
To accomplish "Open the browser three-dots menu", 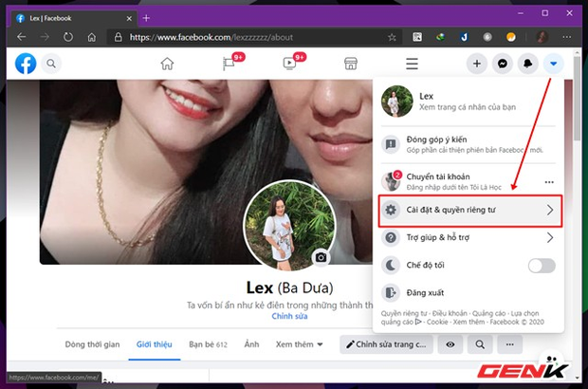I will click(x=567, y=37).
